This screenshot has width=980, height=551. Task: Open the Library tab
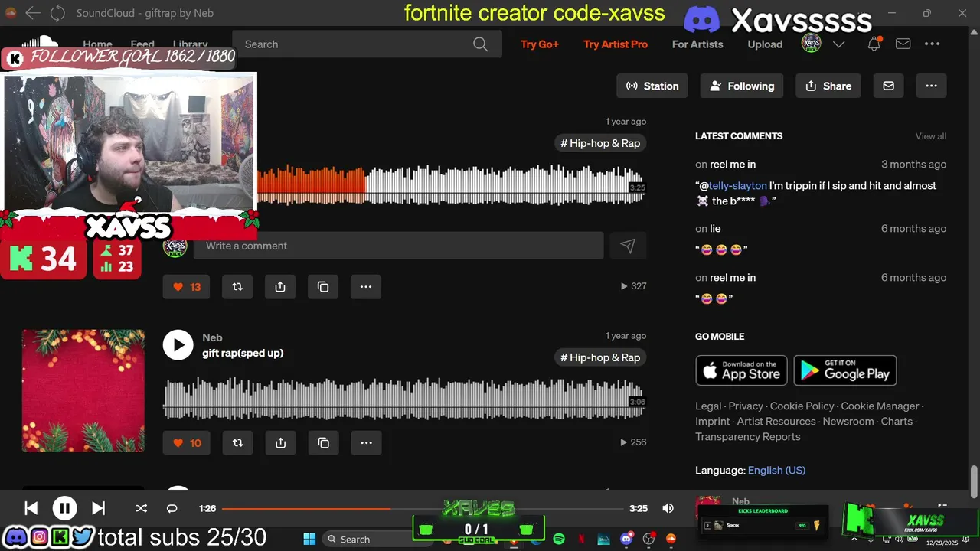pos(190,44)
